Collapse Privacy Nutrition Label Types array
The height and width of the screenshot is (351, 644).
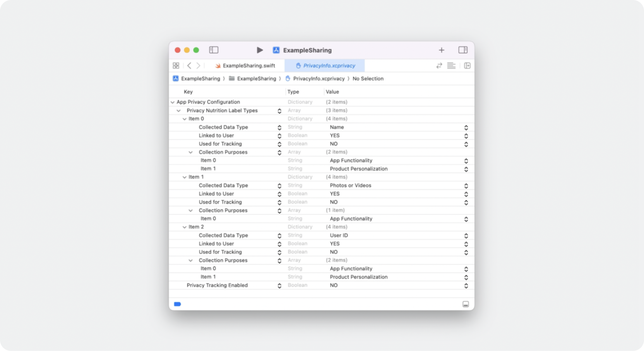pyautogui.click(x=178, y=111)
